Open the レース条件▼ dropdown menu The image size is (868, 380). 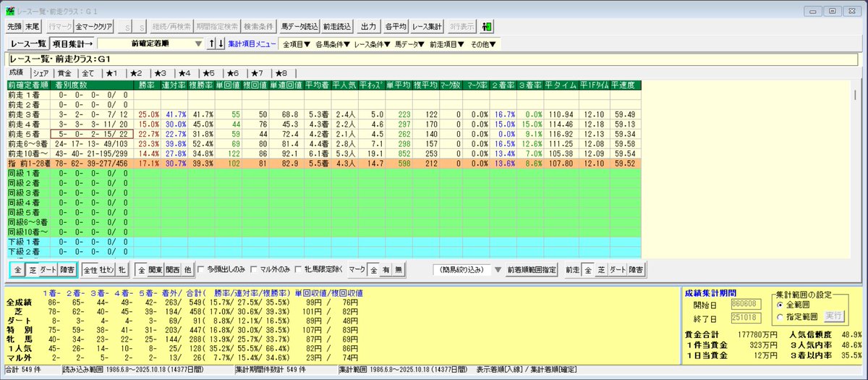point(373,44)
